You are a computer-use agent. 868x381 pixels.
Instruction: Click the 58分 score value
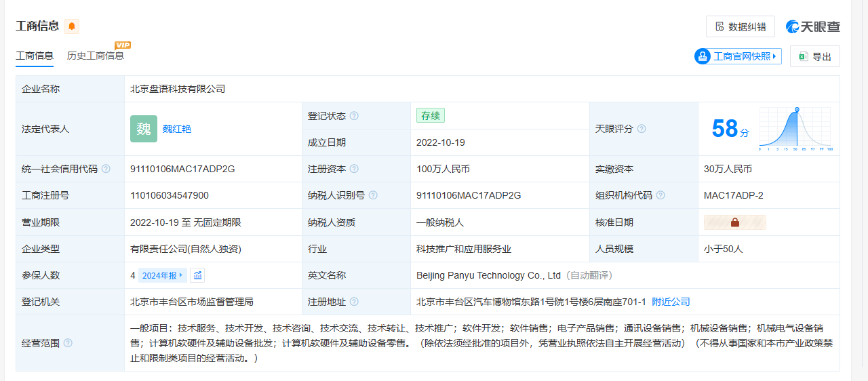730,128
